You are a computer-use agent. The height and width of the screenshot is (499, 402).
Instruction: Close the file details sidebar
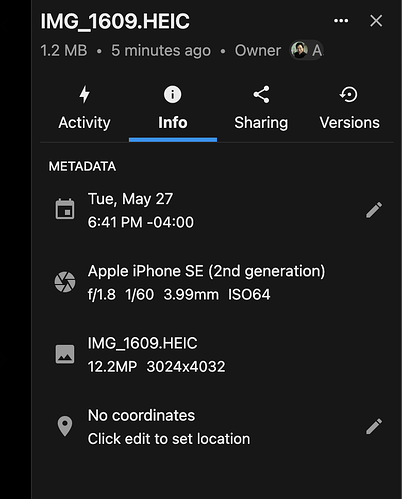(376, 21)
